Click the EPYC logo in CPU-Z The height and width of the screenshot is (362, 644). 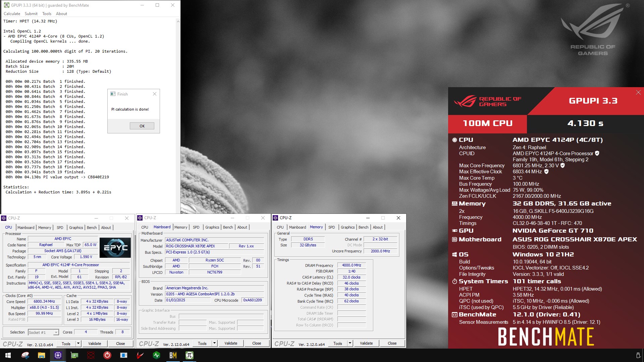tap(115, 248)
